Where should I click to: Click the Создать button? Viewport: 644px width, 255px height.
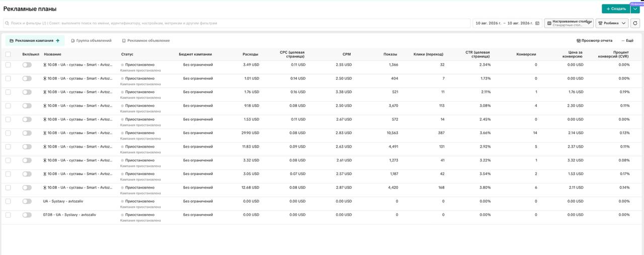tap(616, 9)
